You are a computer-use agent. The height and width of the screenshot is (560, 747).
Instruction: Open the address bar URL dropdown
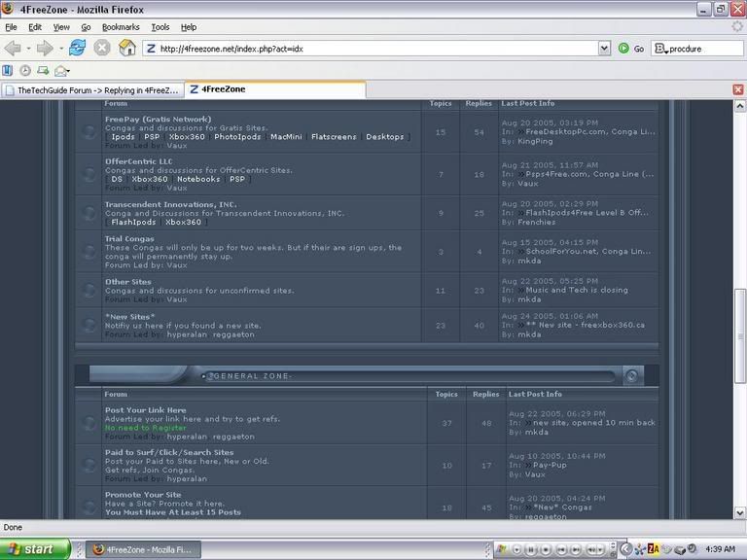click(604, 49)
